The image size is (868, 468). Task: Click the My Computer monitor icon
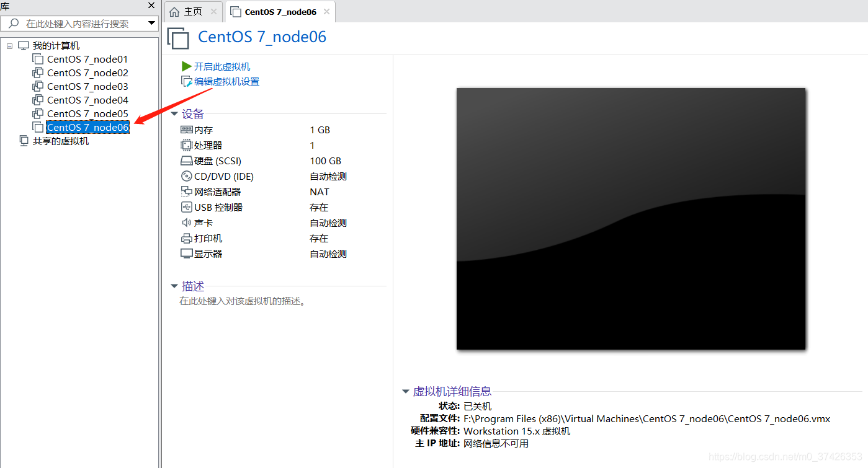click(24, 46)
